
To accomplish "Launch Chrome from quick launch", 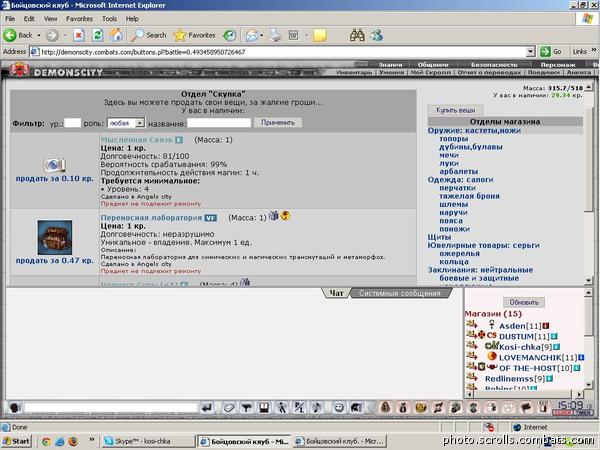I will click(x=46, y=441).
